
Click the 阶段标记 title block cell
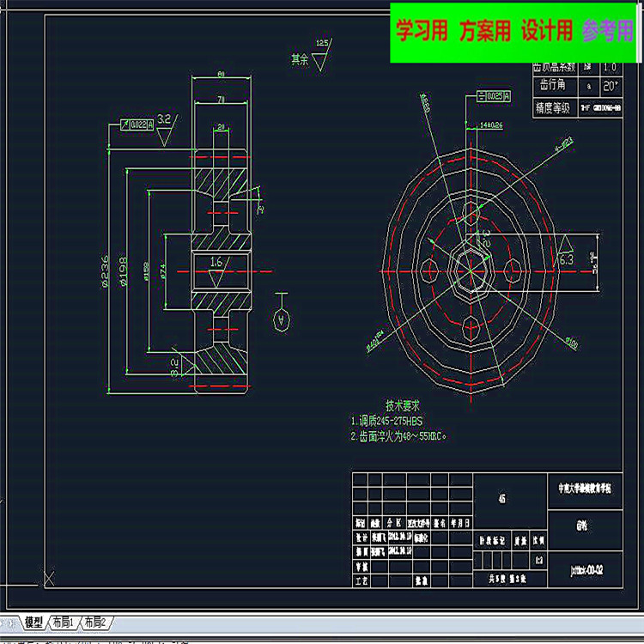click(x=493, y=541)
